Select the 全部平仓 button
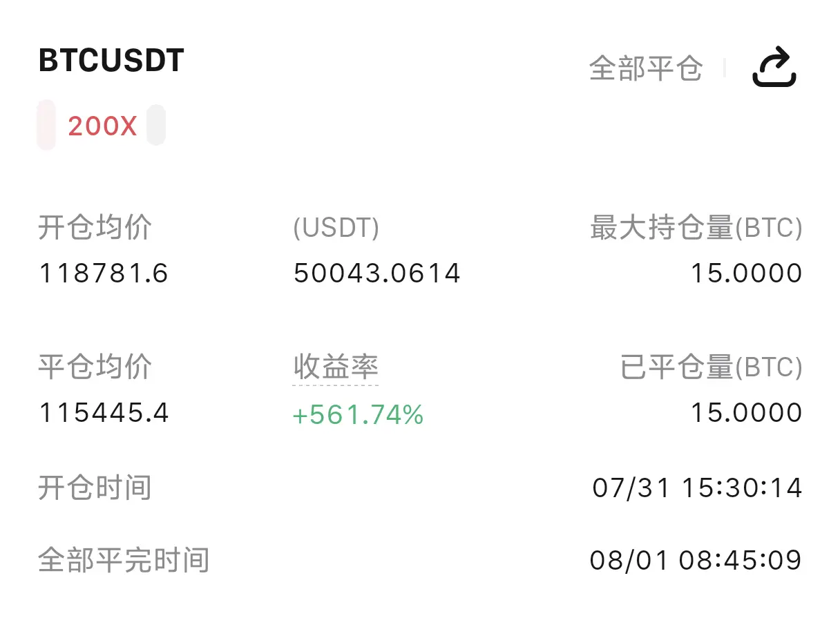The width and height of the screenshot is (840, 627). [646, 68]
